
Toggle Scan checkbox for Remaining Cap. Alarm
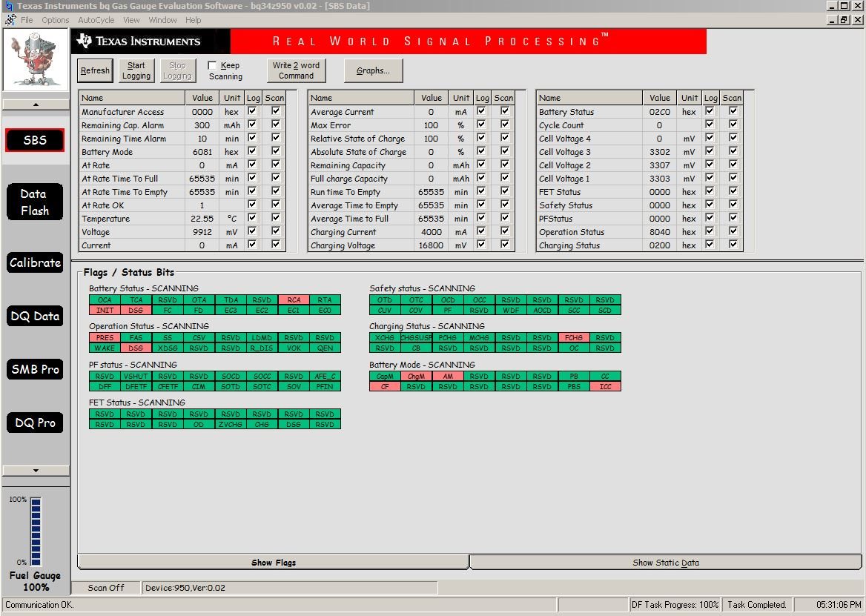(276, 125)
